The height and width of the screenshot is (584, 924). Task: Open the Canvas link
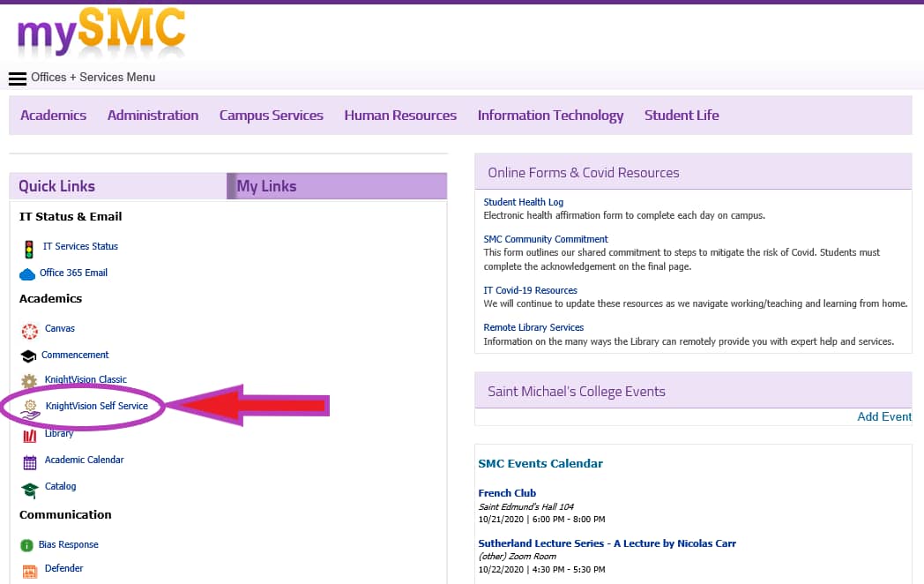[x=60, y=328]
